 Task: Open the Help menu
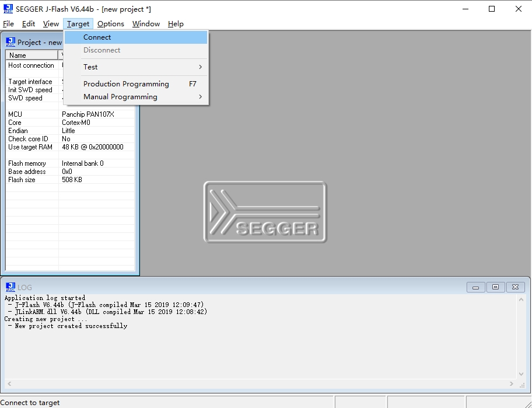(x=176, y=24)
